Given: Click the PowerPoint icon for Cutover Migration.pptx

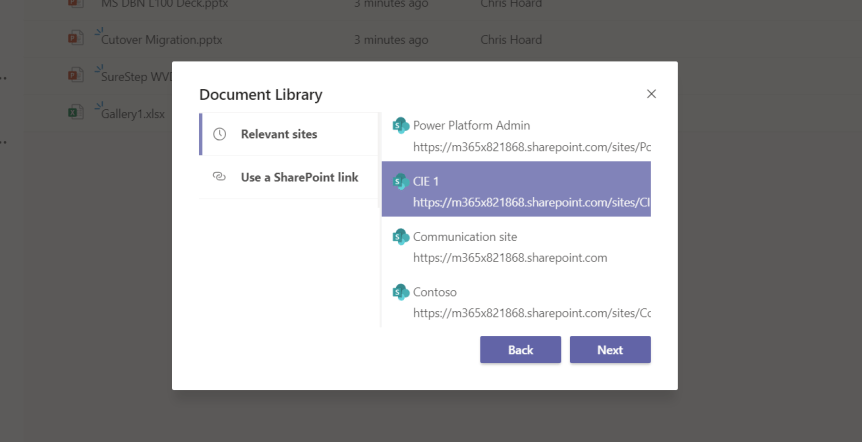Looking at the screenshot, I should (x=75, y=39).
